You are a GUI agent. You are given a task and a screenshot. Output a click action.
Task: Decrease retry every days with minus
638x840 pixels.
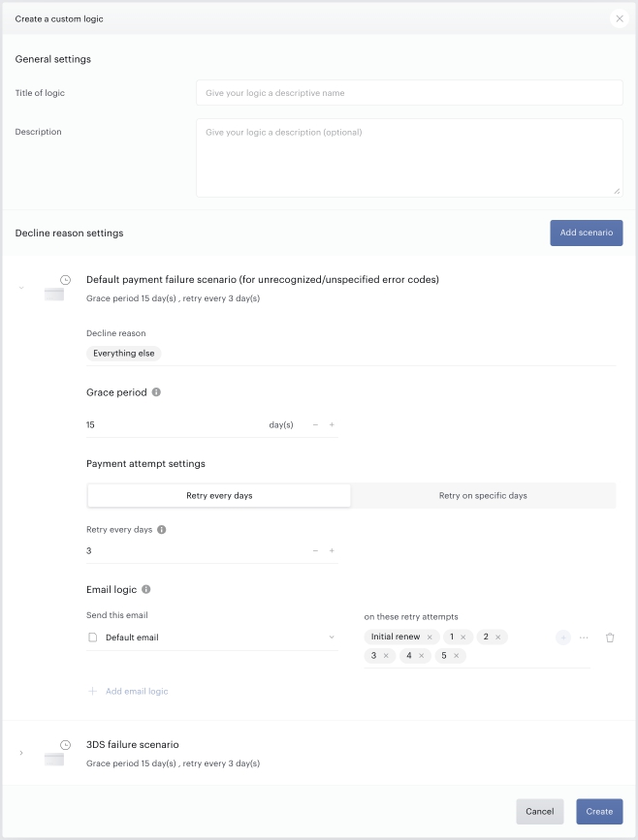[x=315, y=550]
